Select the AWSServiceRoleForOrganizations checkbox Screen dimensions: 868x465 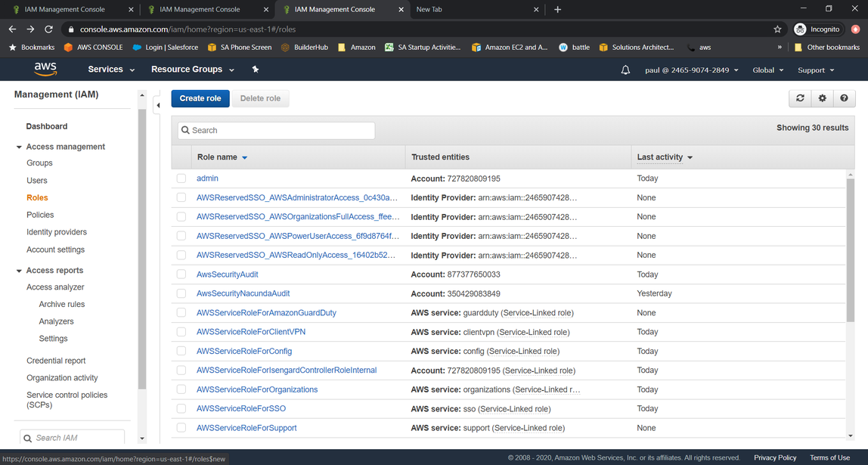181,389
